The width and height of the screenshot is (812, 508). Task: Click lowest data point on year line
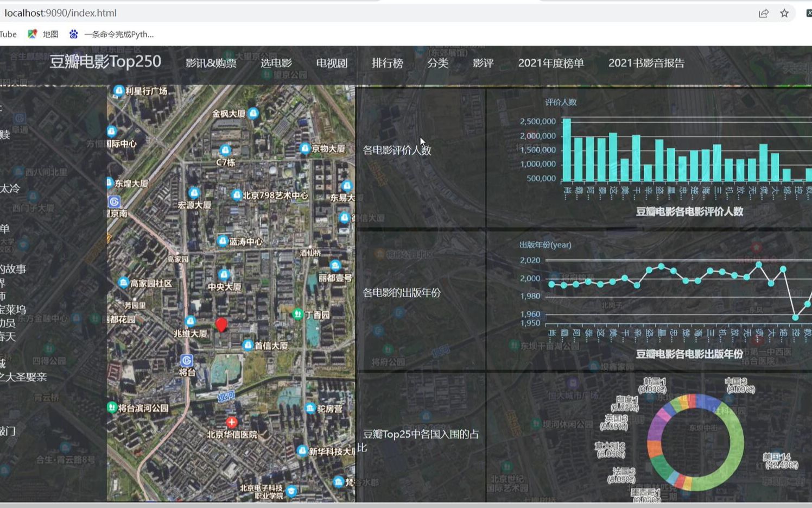pyautogui.click(x=795, y=317)
